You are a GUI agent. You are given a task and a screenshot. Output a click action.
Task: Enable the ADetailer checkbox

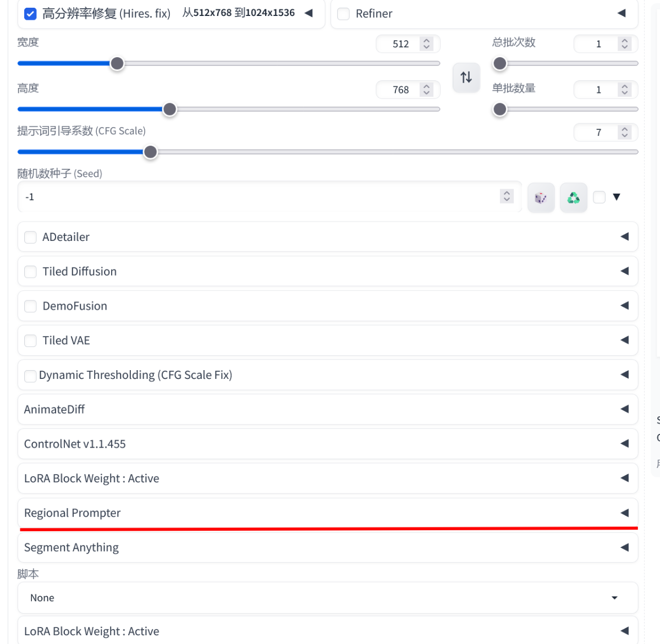(31, 237)
